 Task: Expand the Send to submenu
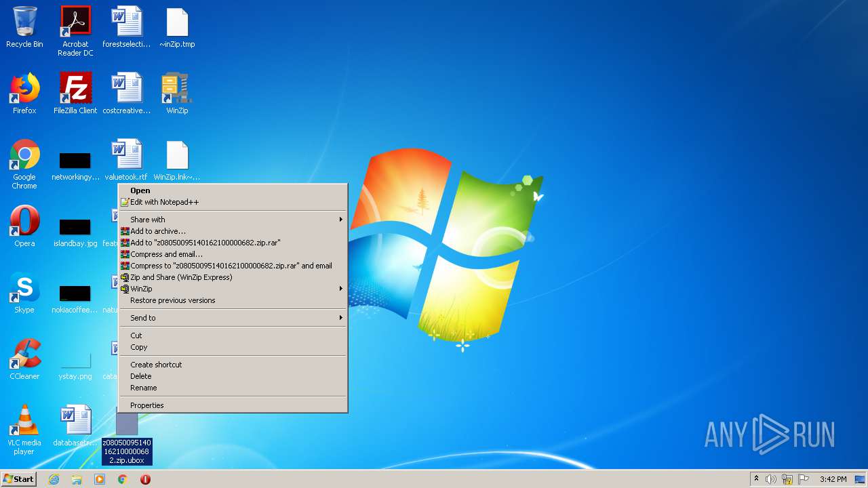click(233, 318)
